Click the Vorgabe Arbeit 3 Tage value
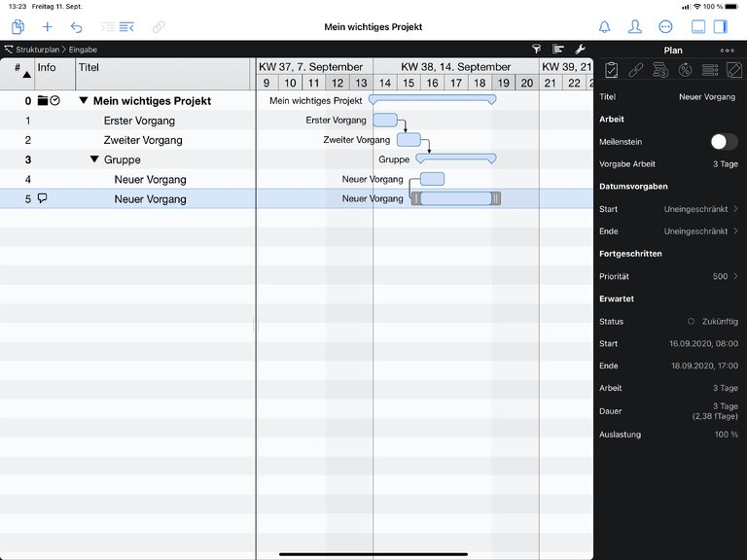Viewport: 747px width, 560px height. [725, 164]
